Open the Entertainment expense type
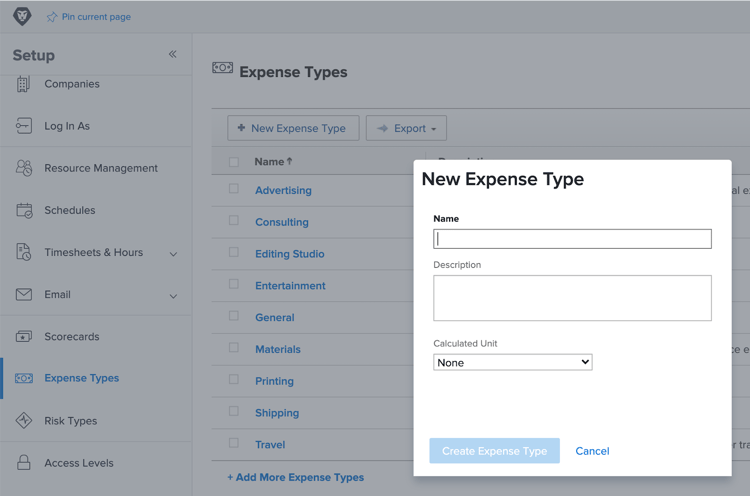This screenshot has height=496, width=750. coord(290,286)
